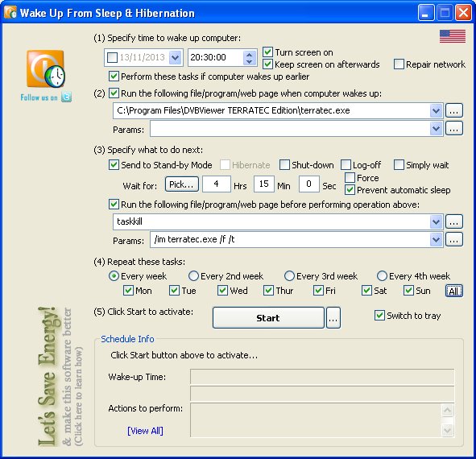Uncheck the Sun checkbox
The image size is (476, 459).
coord(408,291)
